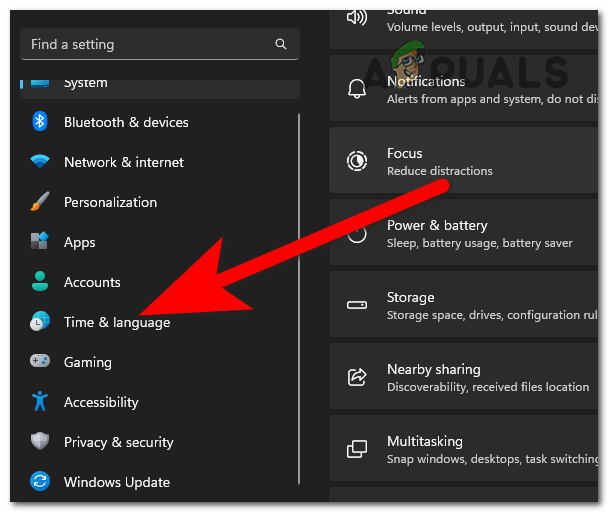The image size is (609, 513).
Task: Open Privacy & security settings
Action: coord(160,442)
